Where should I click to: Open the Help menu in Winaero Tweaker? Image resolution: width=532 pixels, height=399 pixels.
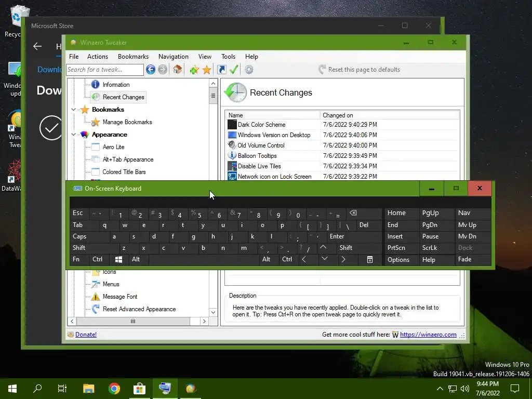(251, 57)
